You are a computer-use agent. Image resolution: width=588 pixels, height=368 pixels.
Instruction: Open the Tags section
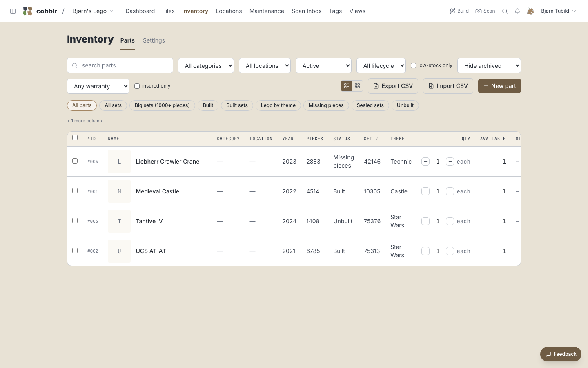(x=335, y=11)
